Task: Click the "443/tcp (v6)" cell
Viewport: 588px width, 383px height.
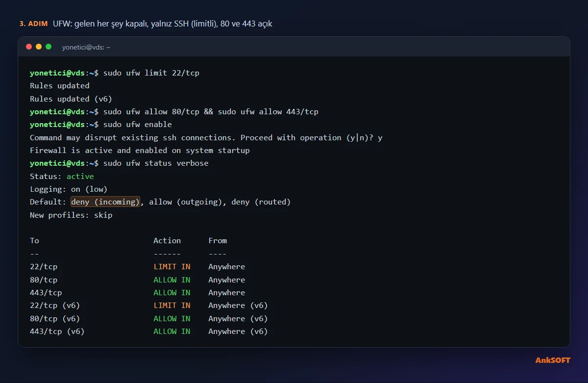Action: point(57,332)
